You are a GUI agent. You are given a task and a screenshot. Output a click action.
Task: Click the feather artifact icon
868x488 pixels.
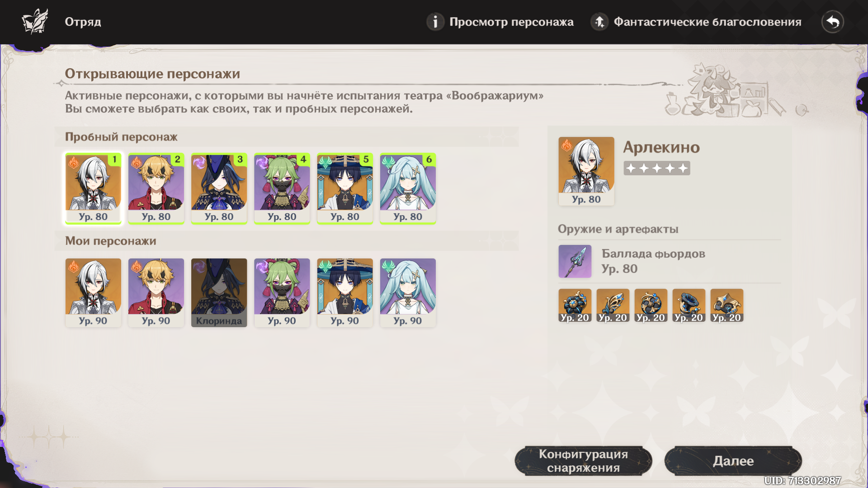[x=613, y=305]
